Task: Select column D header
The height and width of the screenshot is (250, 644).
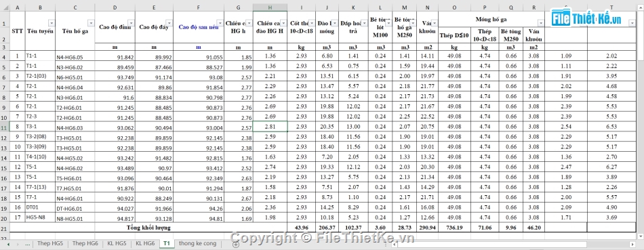Action: click(115, 7)
